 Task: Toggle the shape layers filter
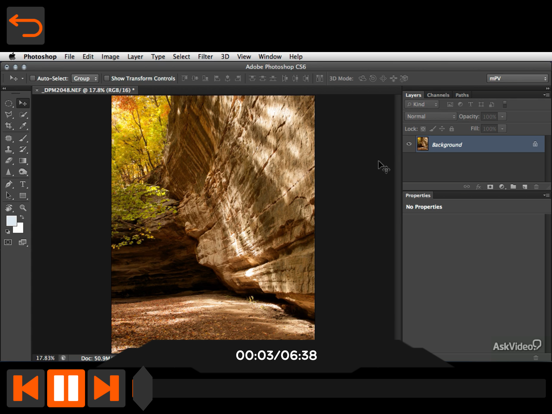coord(481,104)
